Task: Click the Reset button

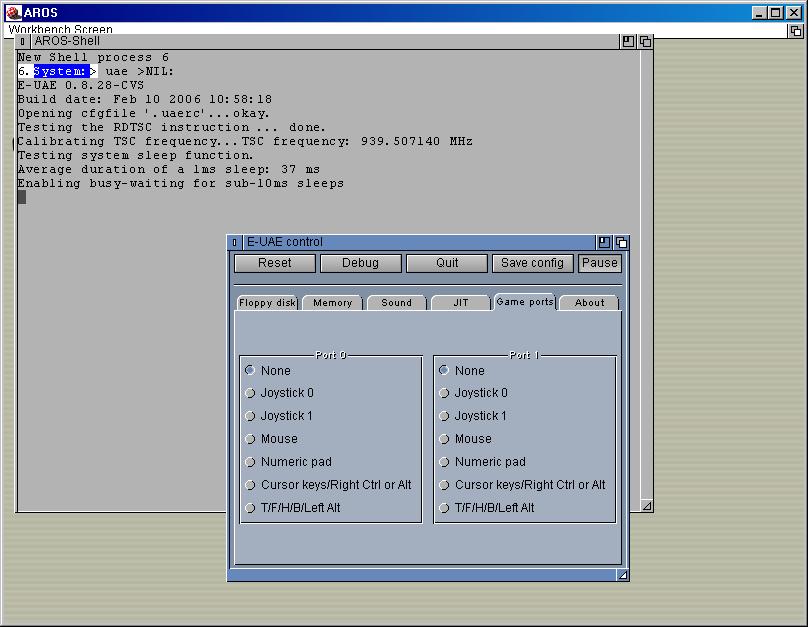Action: [x=275, y=263]
